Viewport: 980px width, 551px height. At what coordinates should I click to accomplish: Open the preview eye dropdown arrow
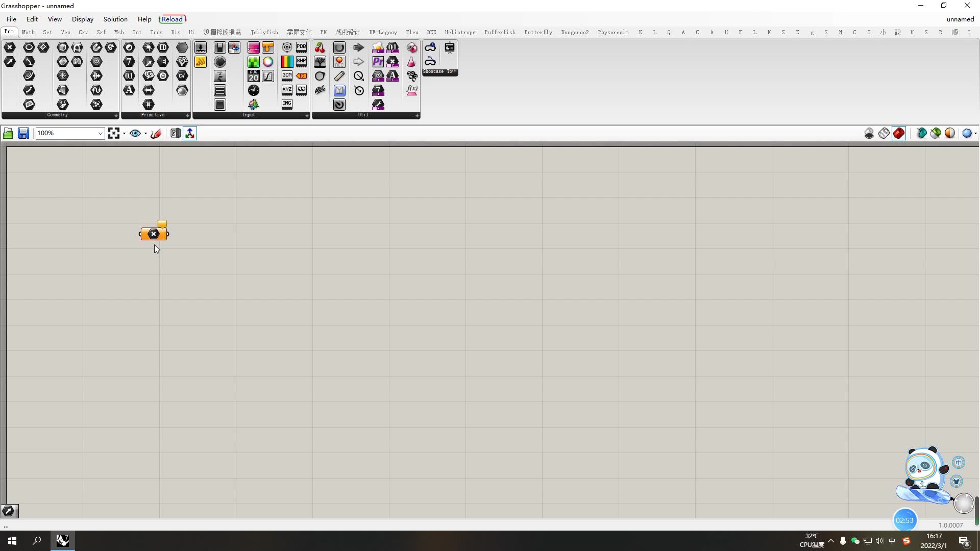[145, 134]
